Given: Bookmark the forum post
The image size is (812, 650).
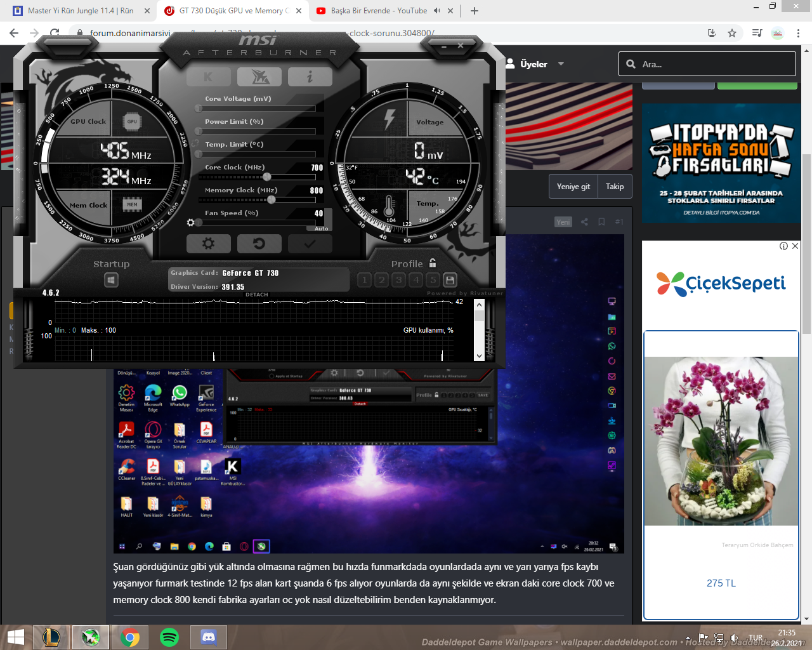Looking at the screenshot, I should point(601,222).
